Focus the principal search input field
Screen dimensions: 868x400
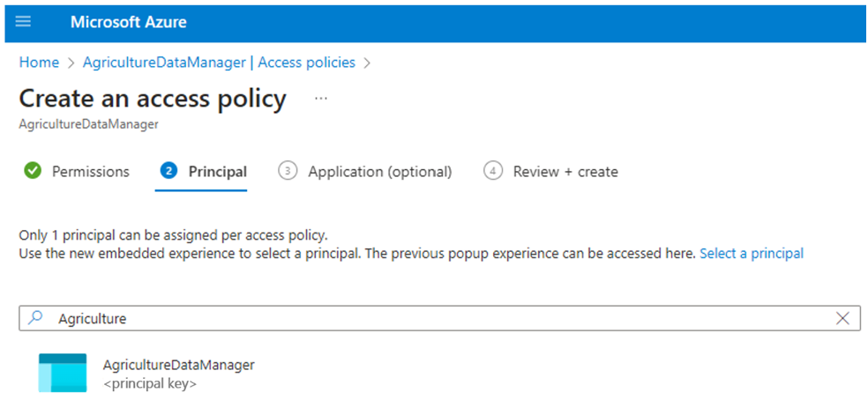click(441, 318)
